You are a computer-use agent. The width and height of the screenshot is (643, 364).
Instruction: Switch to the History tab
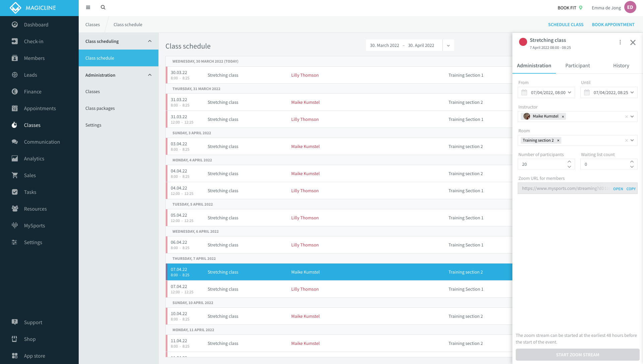[x=621, y=66]
